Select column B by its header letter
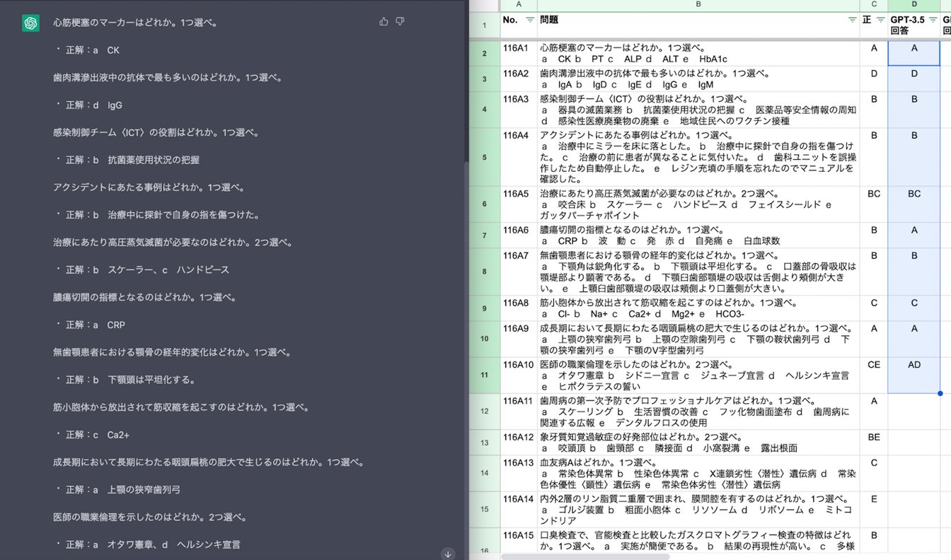The width and height of the screenshot is (951, 560). [698, 4]
